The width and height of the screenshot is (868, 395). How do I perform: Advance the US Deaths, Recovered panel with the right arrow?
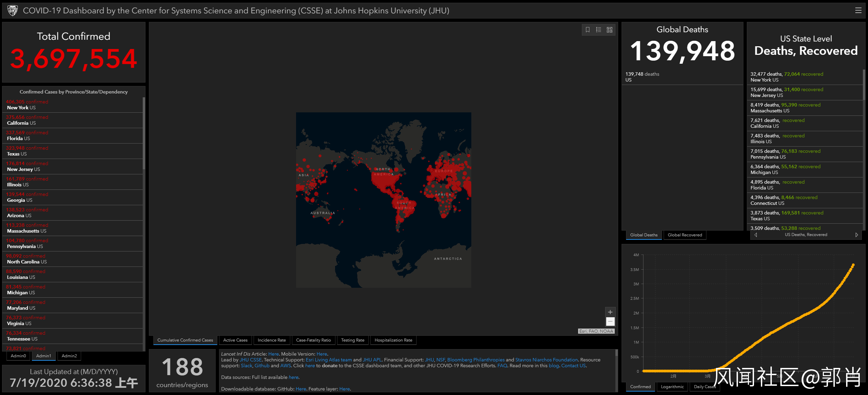(x=856, y=235)
